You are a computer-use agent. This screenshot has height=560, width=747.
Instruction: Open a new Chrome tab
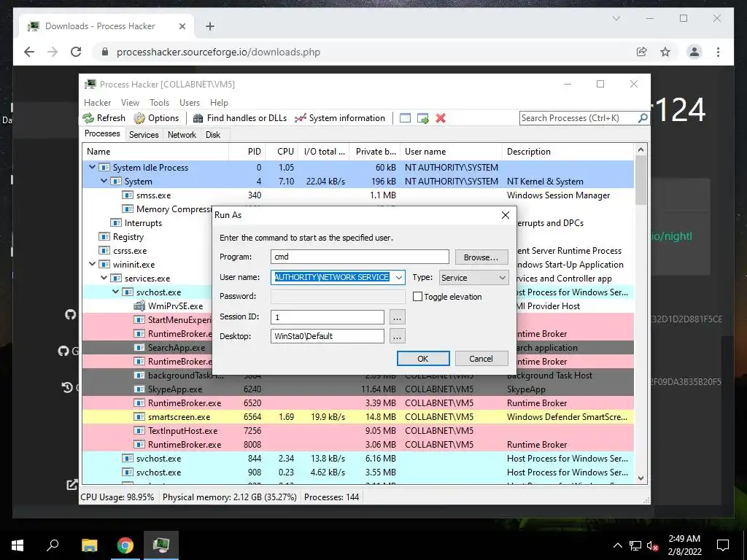coord(209,26)
